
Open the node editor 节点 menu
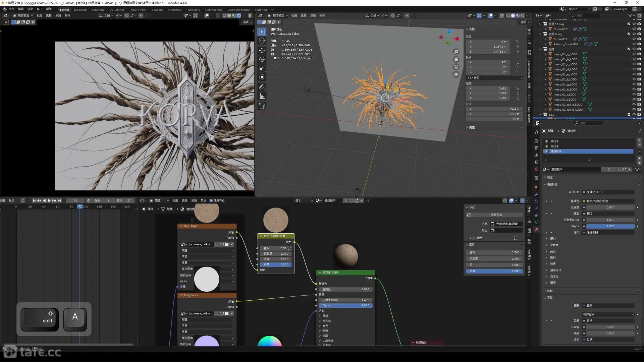pos(203,200)
